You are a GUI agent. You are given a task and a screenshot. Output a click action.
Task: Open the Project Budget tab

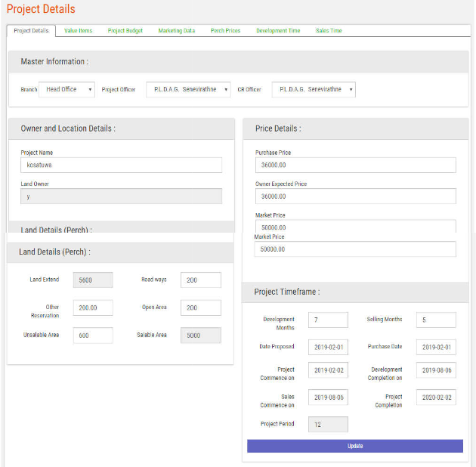(x=125, y=31)
